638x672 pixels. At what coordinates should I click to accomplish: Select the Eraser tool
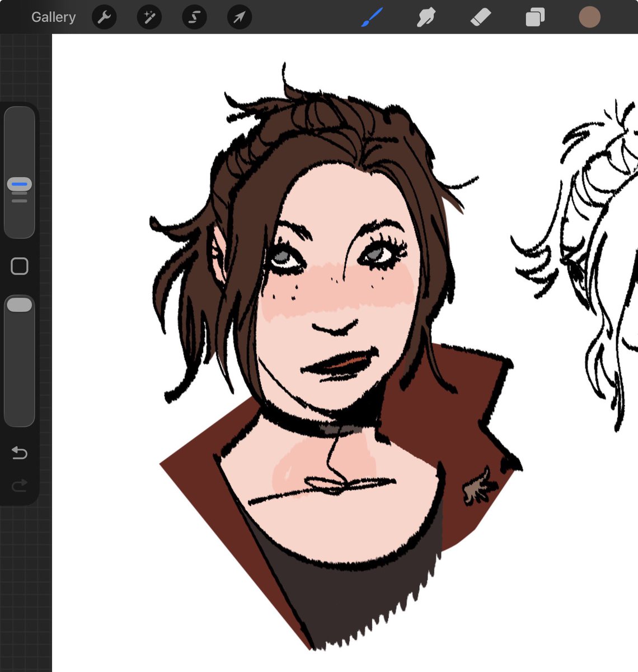tap(480, 17)
